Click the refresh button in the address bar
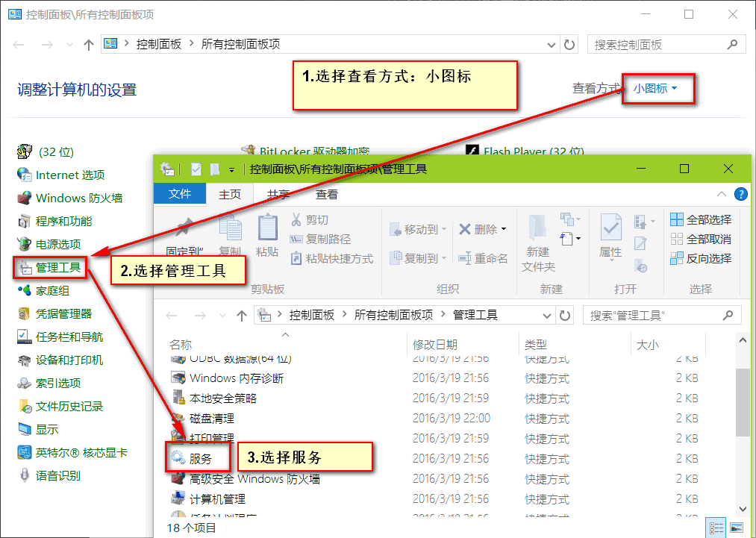Screen dimensions: 756x538 tap(566, 315)
